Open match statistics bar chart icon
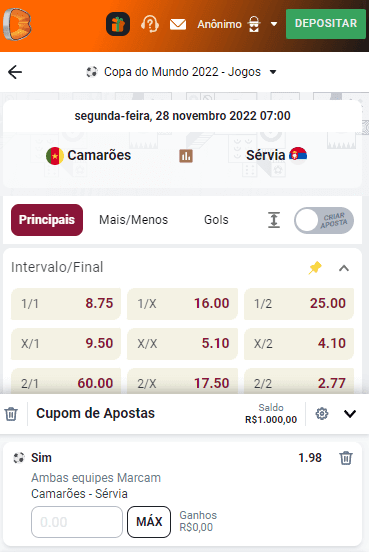Image resolution: width=369 pixels, height=552 pixels. point(186,156)
